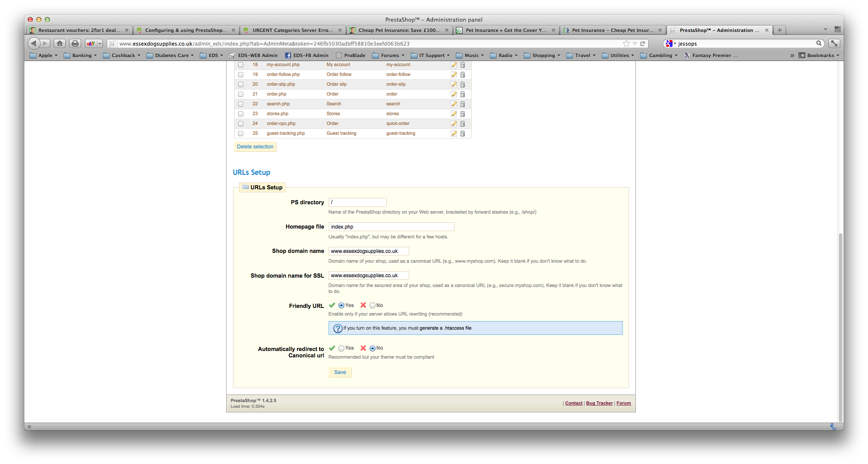This screenshot has width=868, height=464.
Task: Switch to Configuring & using PrestaShop tab
Action: [185, 30]
